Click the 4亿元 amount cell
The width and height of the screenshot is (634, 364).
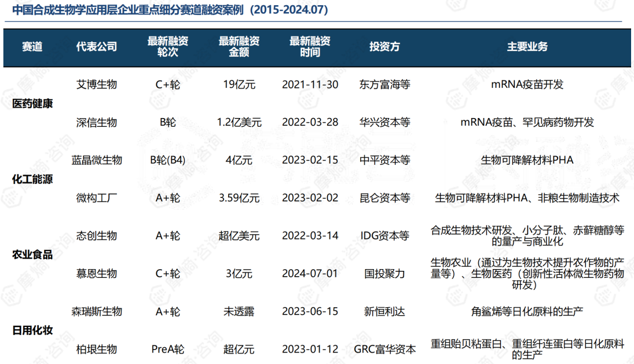tap(239, 160)
